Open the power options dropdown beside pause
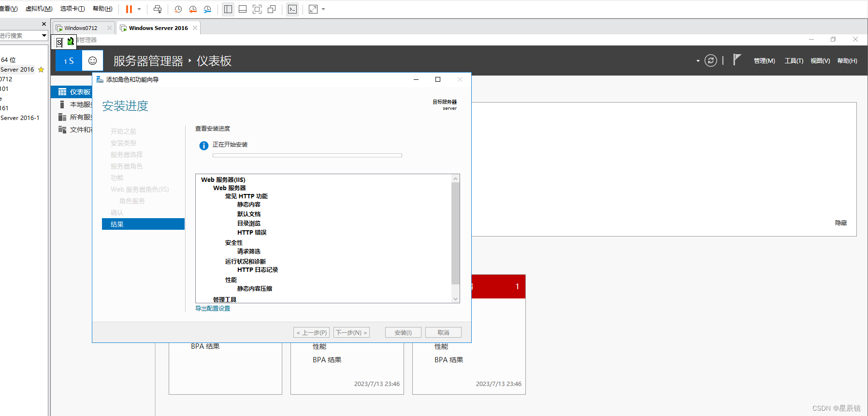The image size is (868, 416). coord(139,9)
